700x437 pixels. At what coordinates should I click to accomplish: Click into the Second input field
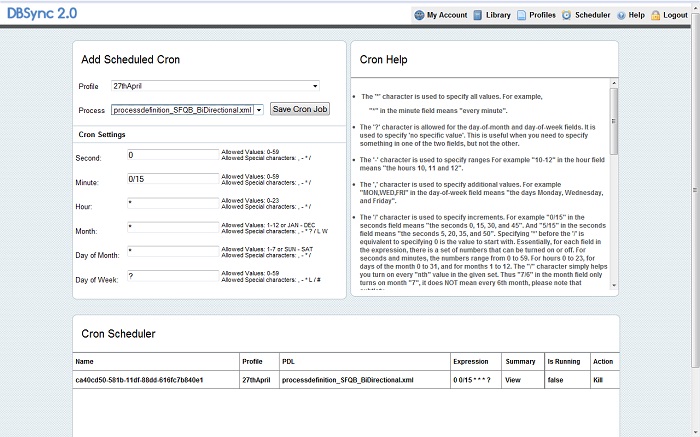[172, 155]
